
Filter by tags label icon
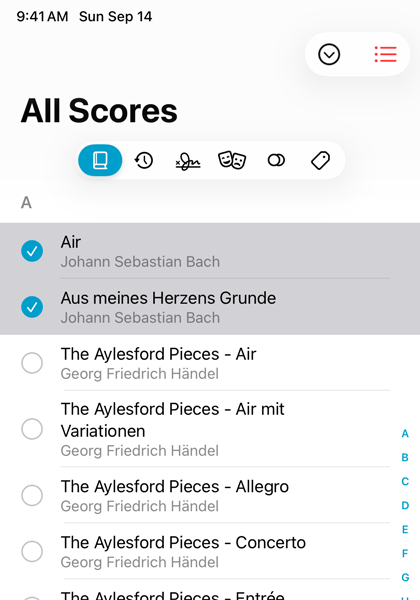tap(320, 160)
